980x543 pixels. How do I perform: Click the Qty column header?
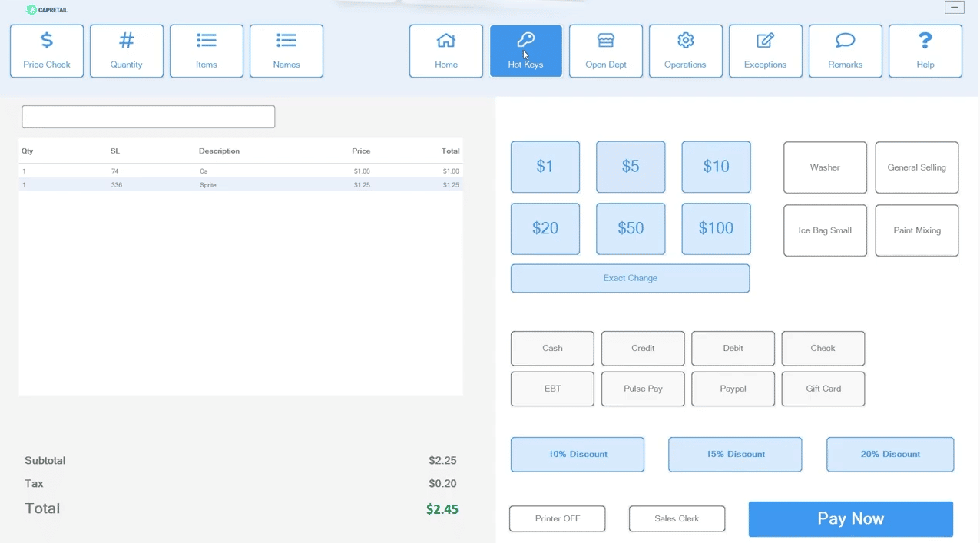(28, 151)
